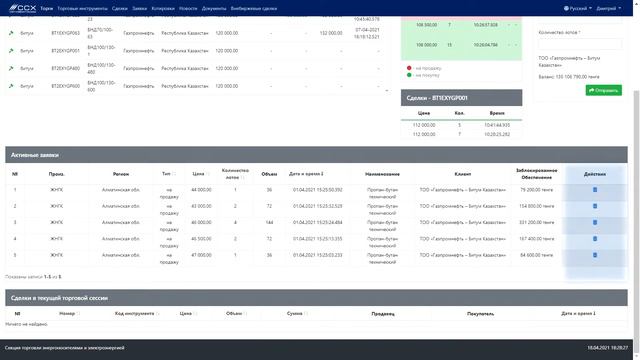Sort active orders by Тип column
This screenshot has height=360, width=640.
(x=169, y=174)
